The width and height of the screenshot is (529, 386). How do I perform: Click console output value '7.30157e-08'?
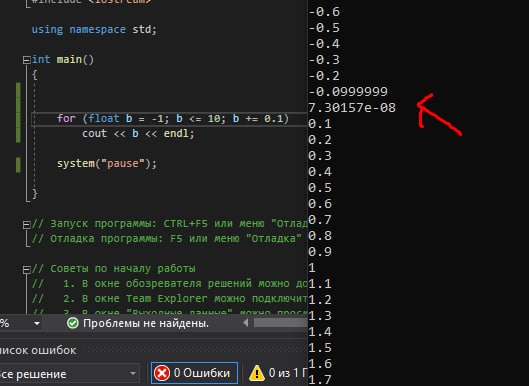tap(352, 108)
